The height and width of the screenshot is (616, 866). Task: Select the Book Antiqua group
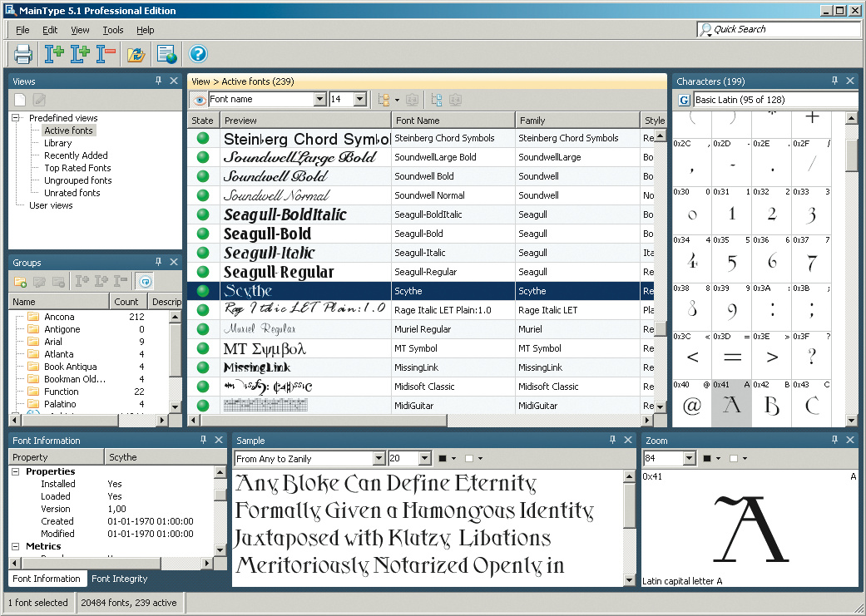click(x=70, y=367)
